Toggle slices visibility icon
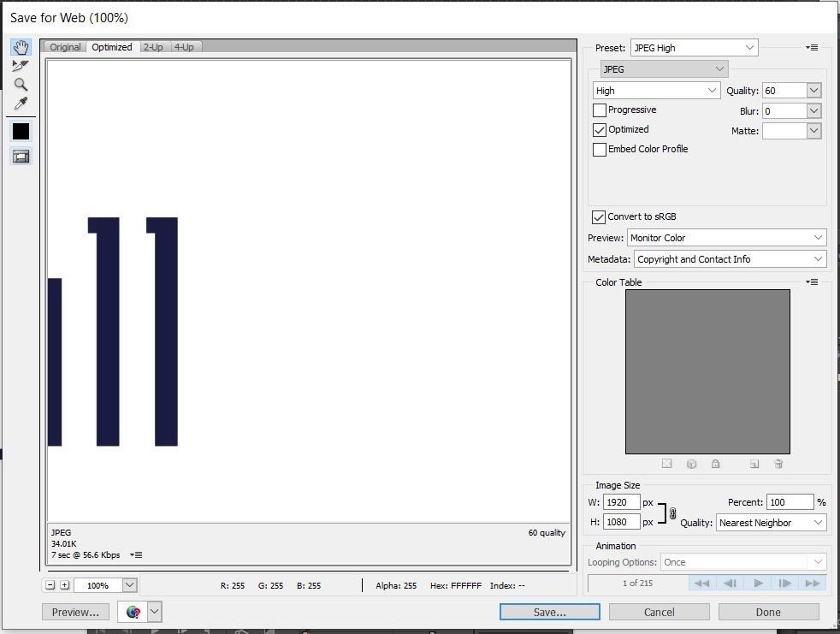Viewport: 840px width, 634px height. click(21, 157)
